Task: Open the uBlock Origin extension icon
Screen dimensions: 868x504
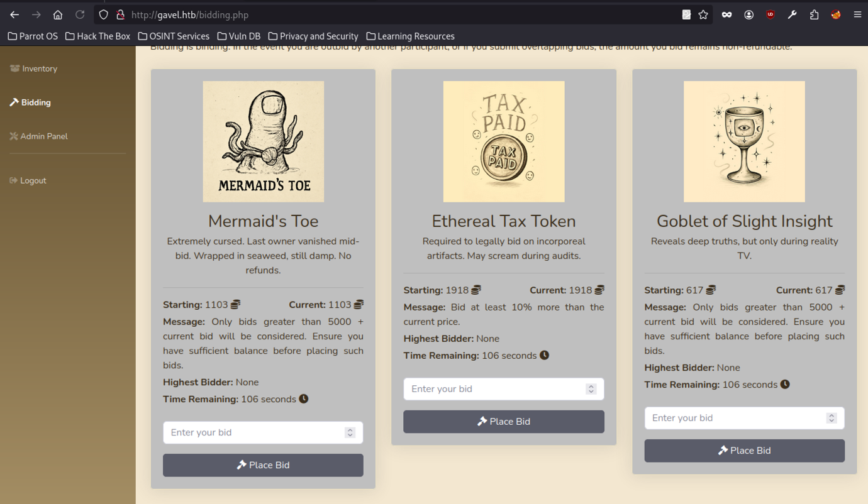Action: (770, 14)
